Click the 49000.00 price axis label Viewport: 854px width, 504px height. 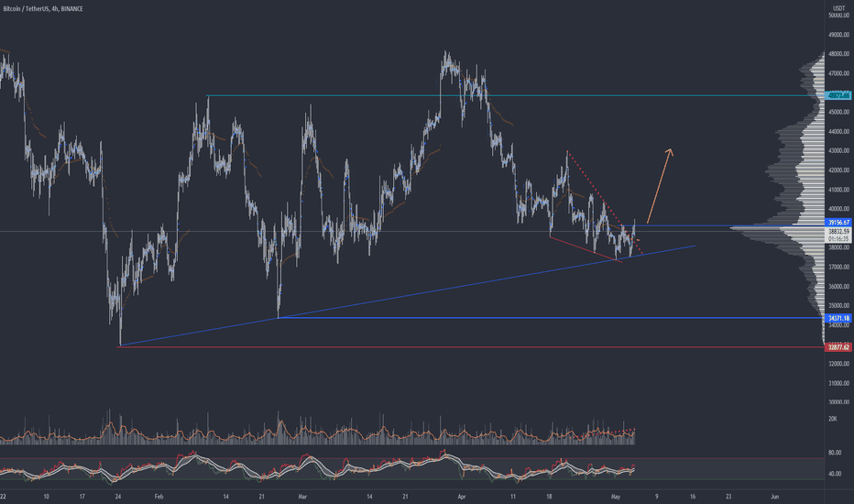click(838, 34)
